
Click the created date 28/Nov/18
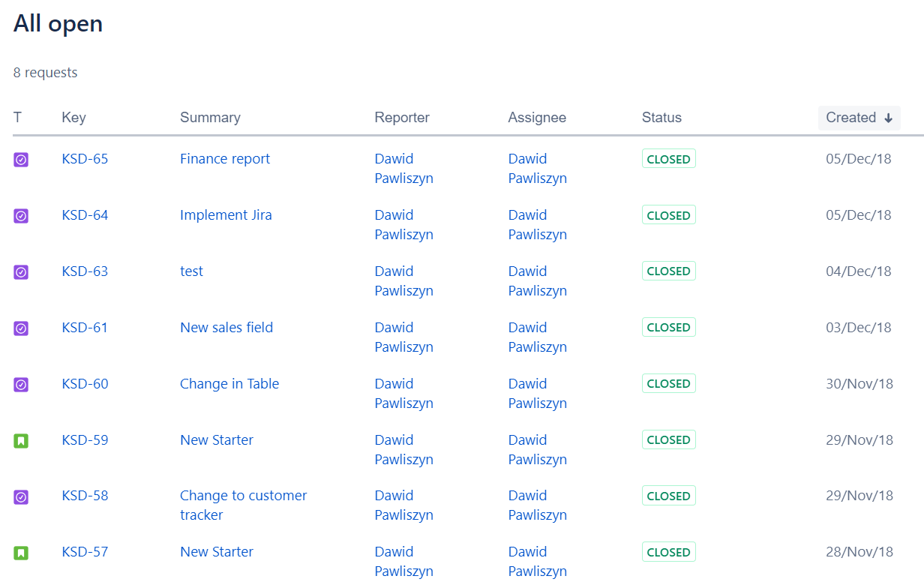point(859,552)
